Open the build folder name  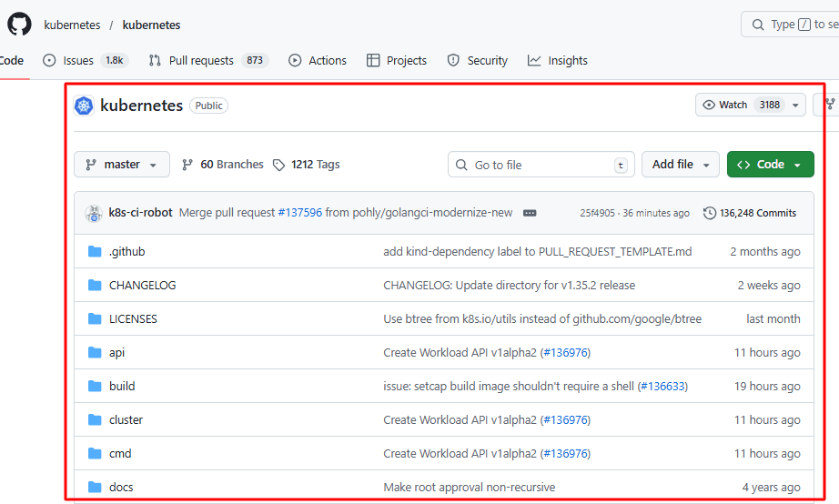tap(122, 387)
